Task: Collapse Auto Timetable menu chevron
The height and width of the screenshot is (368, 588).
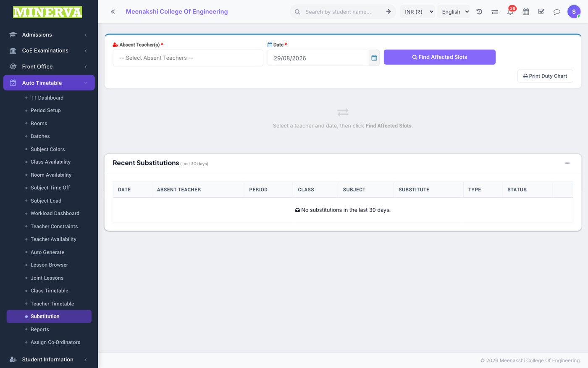Action: click(86, 83)
